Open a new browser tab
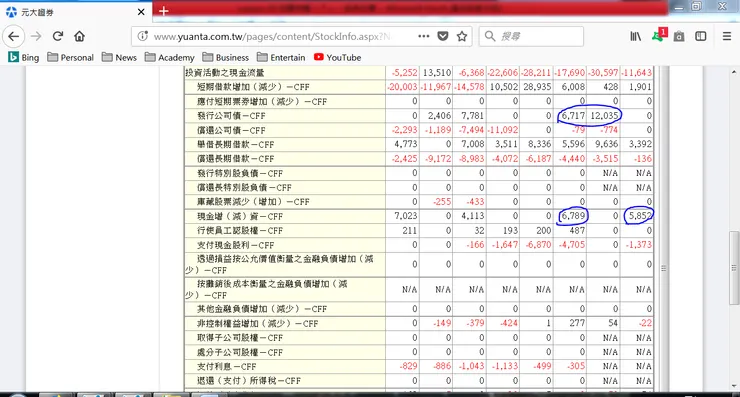The image size is (740, 397). click(164, 11)
